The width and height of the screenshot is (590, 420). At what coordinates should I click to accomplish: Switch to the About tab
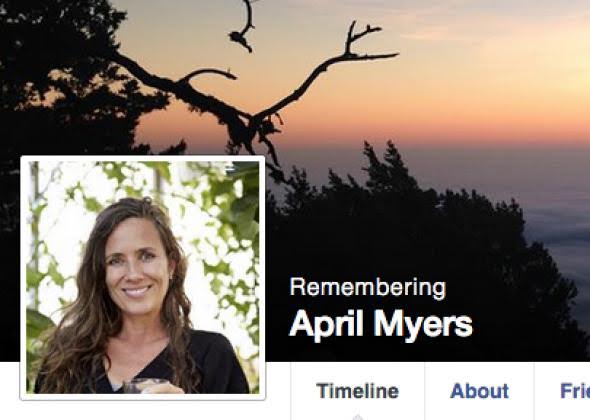pos(479,391)
